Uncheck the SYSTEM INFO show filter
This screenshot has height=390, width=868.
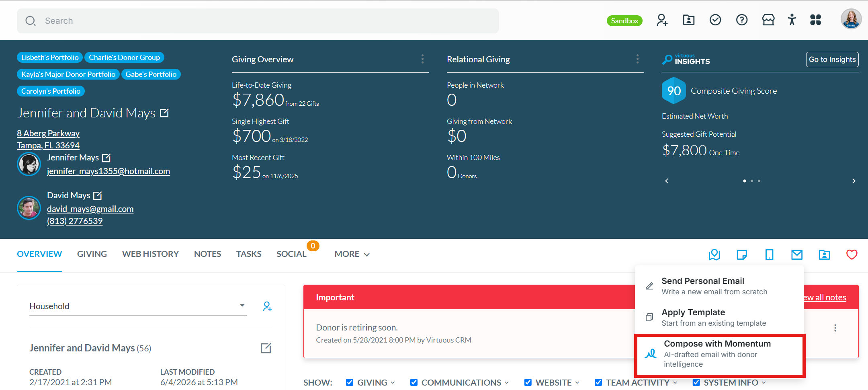coord(696,382)
